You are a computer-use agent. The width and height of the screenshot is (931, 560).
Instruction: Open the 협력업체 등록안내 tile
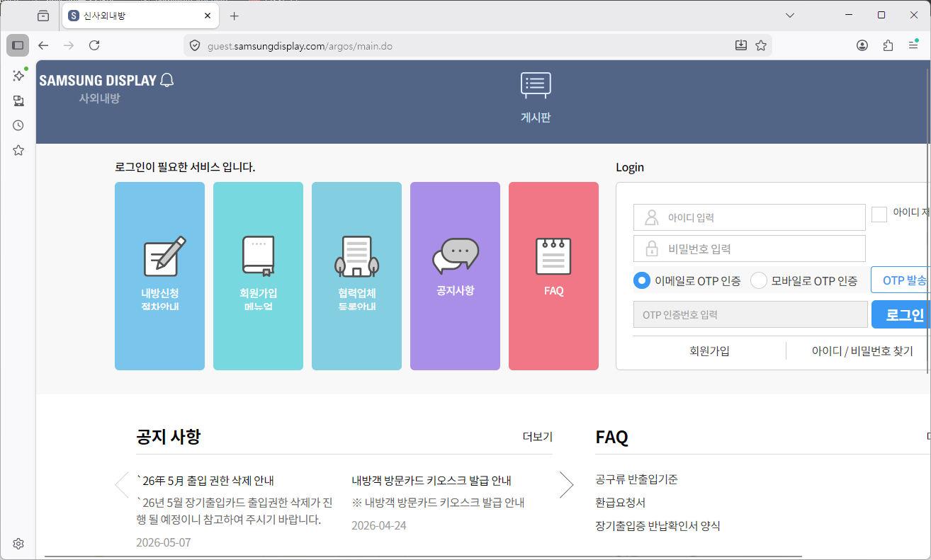pyautogui.click(x=356, y=276)
